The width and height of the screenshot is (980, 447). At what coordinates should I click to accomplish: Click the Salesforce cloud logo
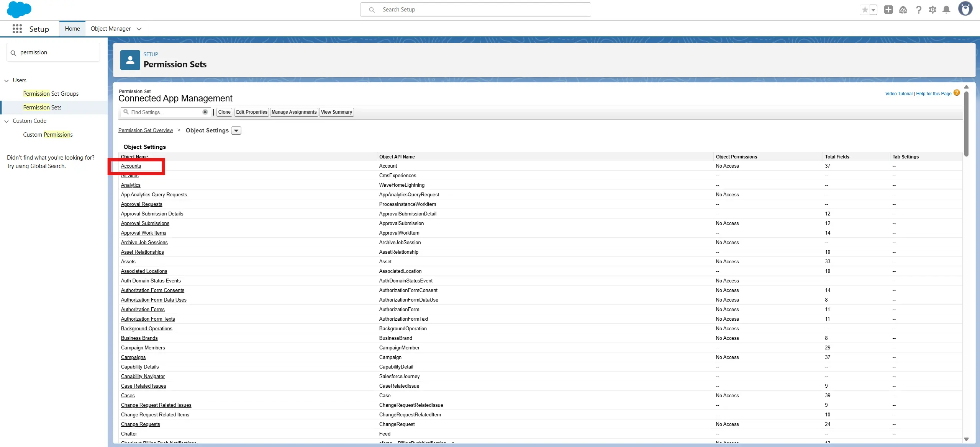19,10
